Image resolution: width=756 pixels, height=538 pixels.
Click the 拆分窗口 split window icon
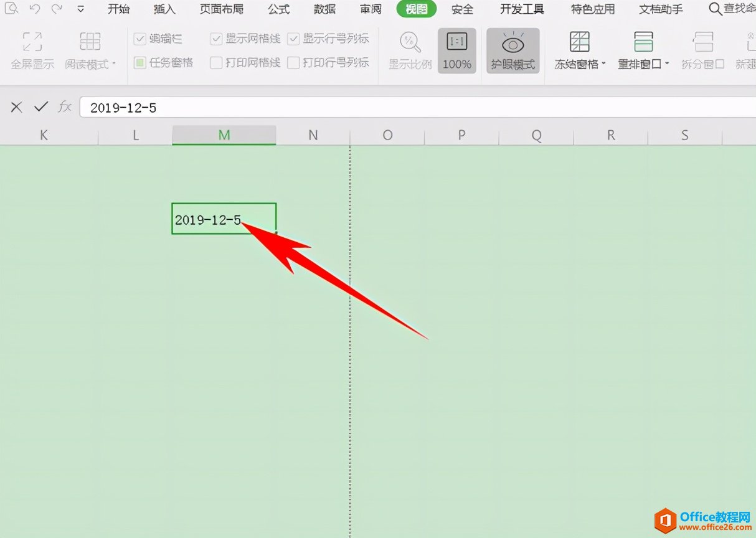coord(703,42)
